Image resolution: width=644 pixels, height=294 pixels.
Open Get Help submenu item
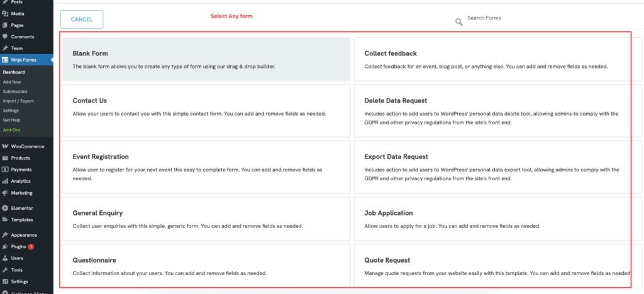(x=12, y=120)
